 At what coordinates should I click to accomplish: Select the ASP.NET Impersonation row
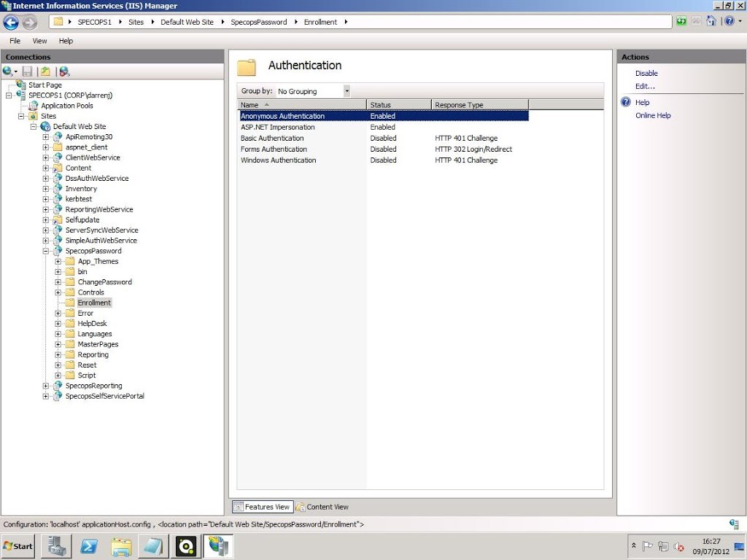pyautogui.click(x=384, y=127)
